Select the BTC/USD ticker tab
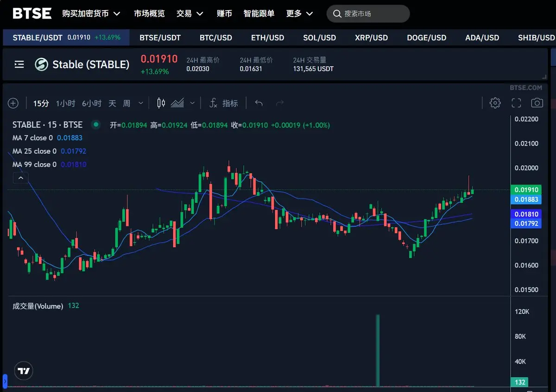Viewport: 556px width, 392px height. tap(216, 37)
